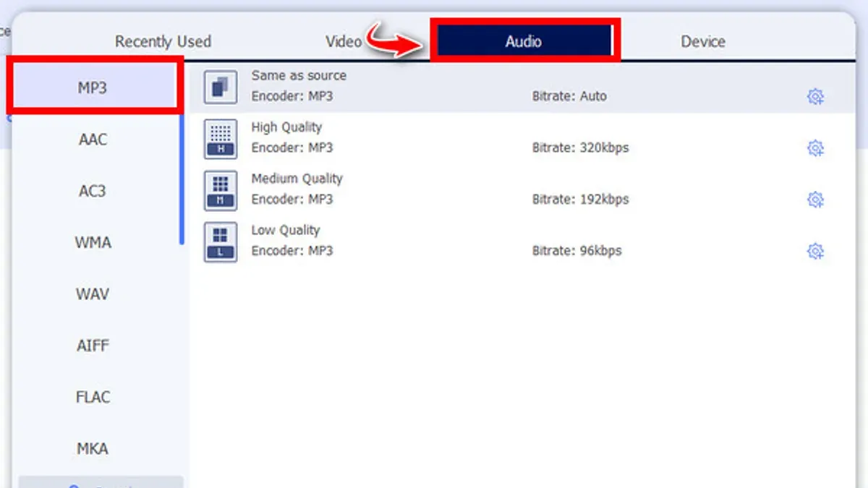Open settings gear for High Quality preset
The height and width of the screenshot is (488, 868).
pos(815,148)
